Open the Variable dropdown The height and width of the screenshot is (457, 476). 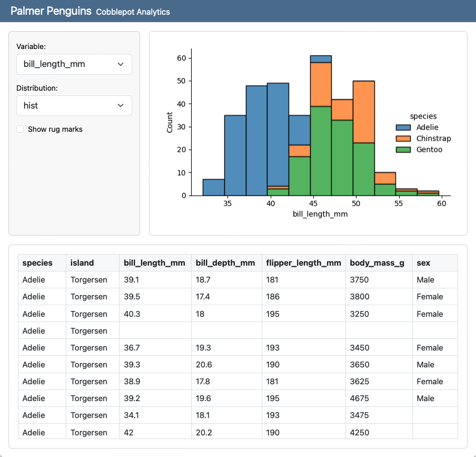[x=74, y=64]
